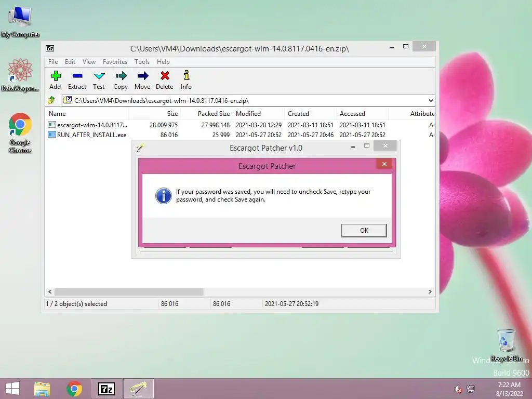Viewport: 532px width, 399px height.
Task: Open Google Chrome desktop shortcut
Action: click(20, 132)
